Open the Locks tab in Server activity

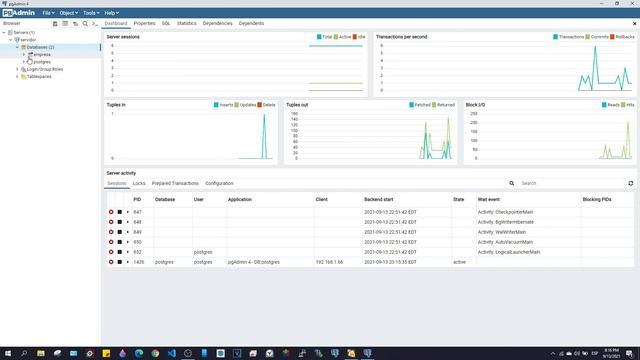pos(139,183)
